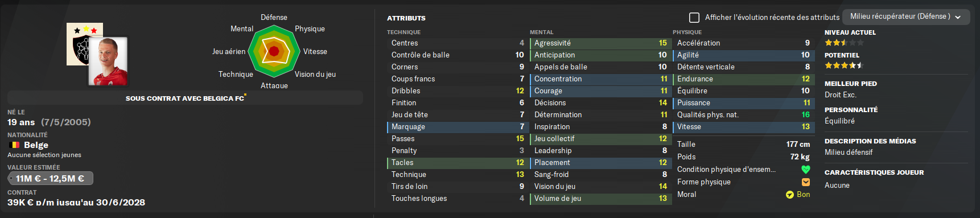Click the Agressivité attribute row
This screenshot has height=218, width=980.
point(600,43)
